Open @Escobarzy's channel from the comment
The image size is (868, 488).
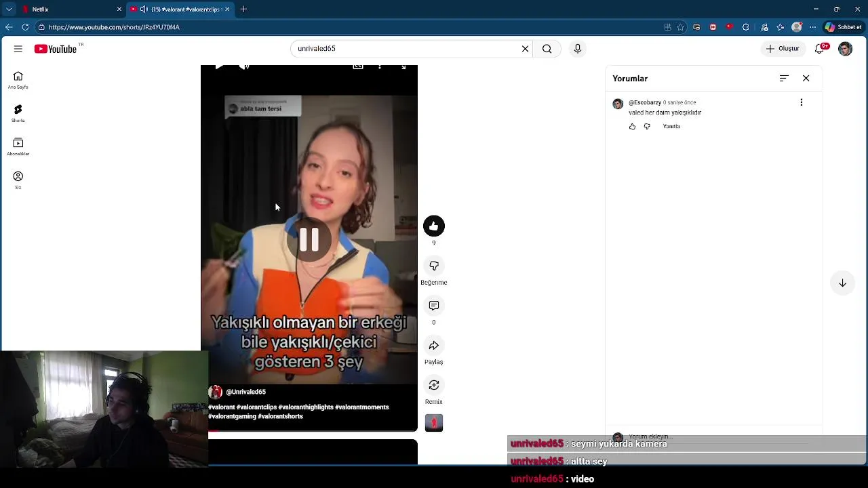point(645,102)
